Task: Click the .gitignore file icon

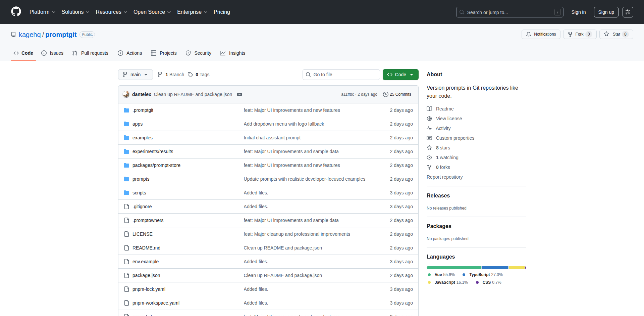Action: (x=126, y=207)
